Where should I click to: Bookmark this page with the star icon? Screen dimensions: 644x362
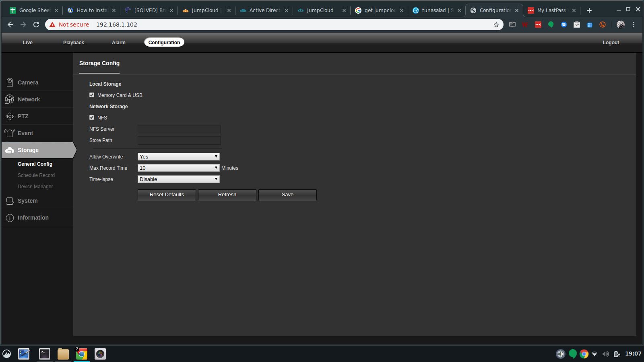tap(496, 25)
